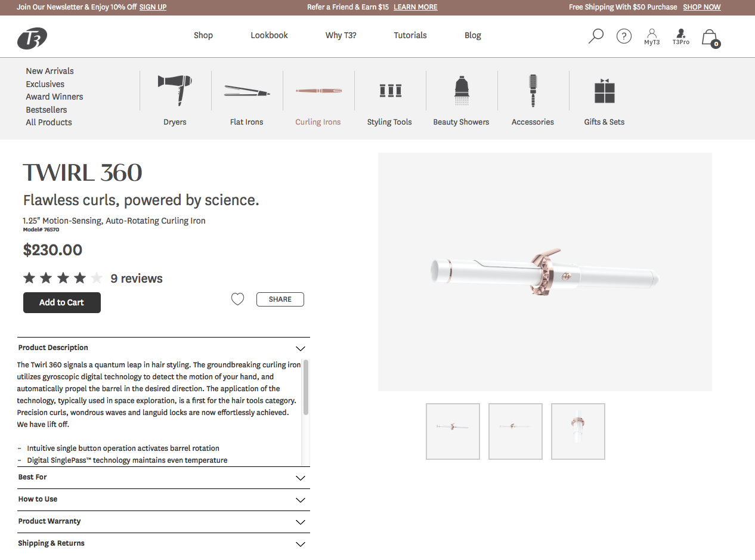Open the Blog menu item
Screen dimensions: 755x560
point(473,35)
